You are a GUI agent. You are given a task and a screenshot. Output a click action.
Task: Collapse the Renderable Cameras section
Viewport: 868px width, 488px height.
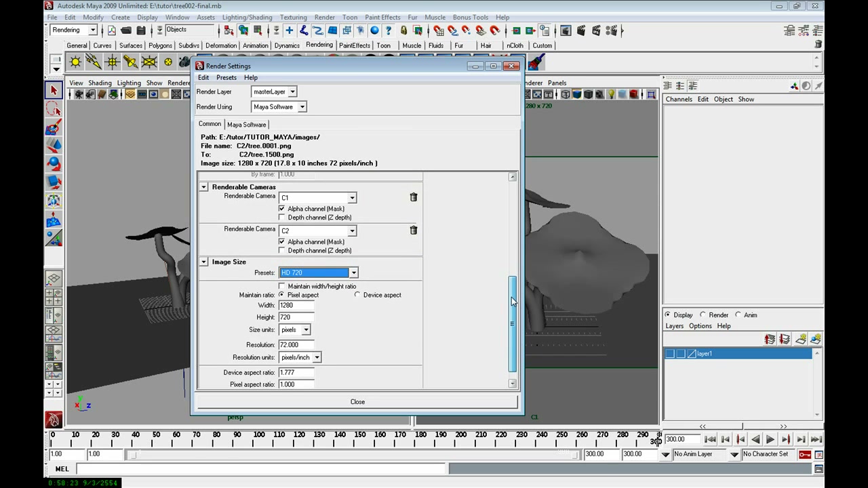coord(203,187)
